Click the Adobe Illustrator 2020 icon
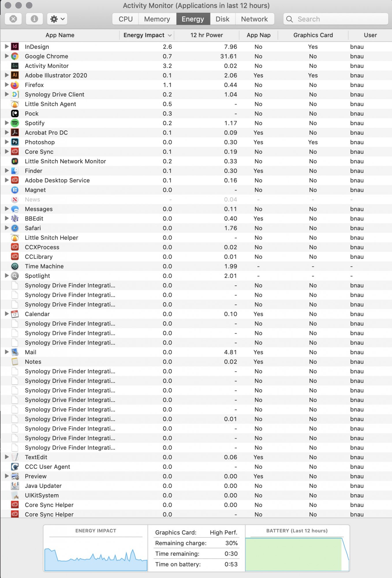The image size is (392, 578). pos(15,75)
